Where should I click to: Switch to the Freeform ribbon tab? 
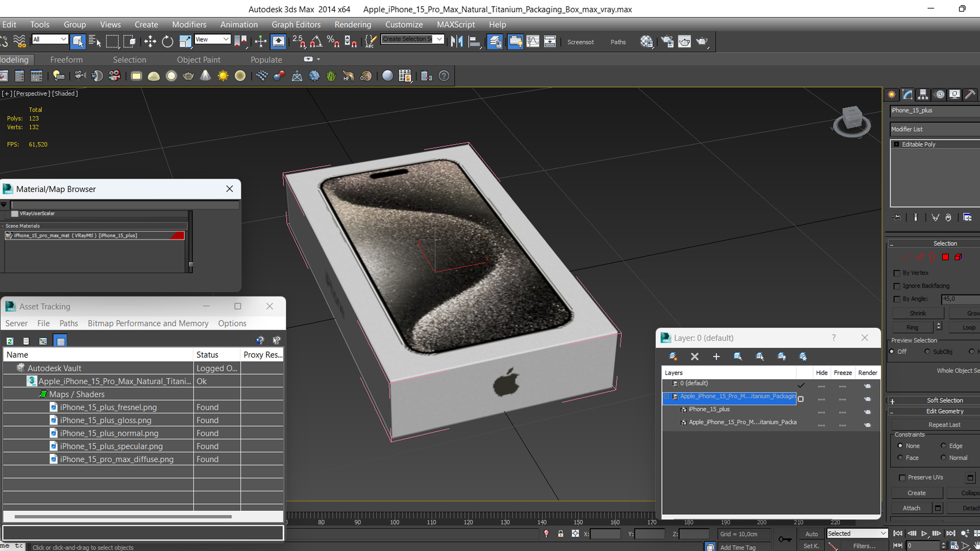[x=66, y=60]
